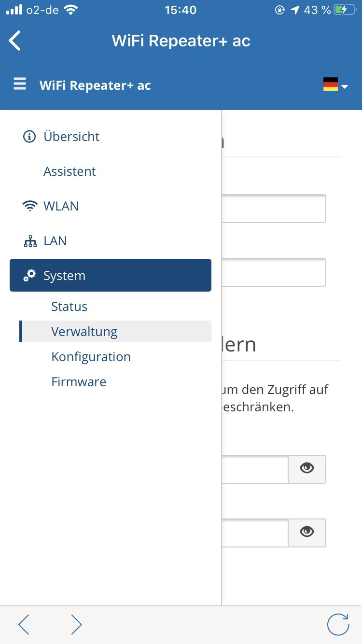The image size is (362, 644).
Task: Reload the page with the refresh icon
Action: (x=338, y=624)
